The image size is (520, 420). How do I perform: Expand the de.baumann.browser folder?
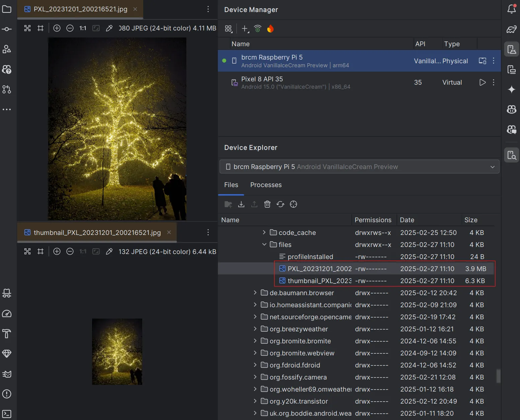click(x=255, y=292)
